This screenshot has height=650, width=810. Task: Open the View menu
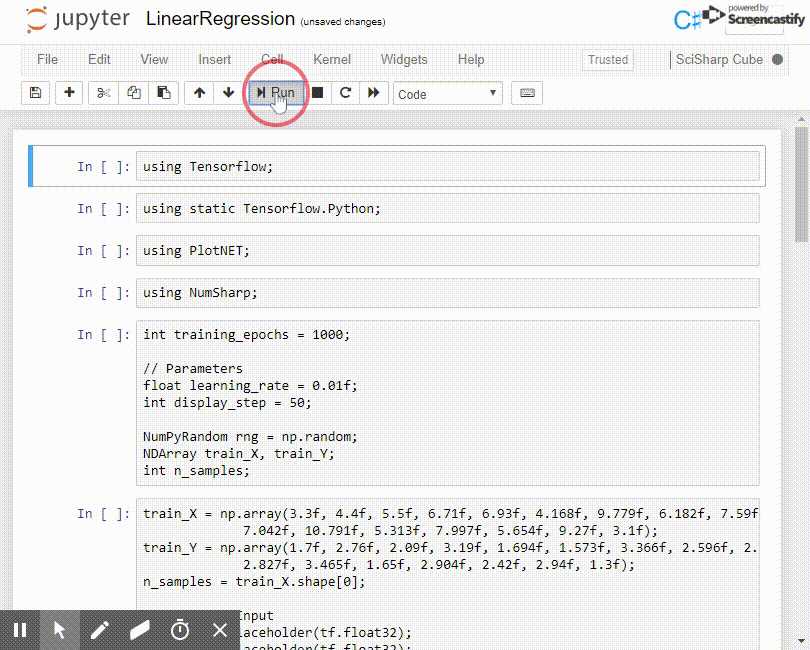pyautogui.click(x=154, y=59)
